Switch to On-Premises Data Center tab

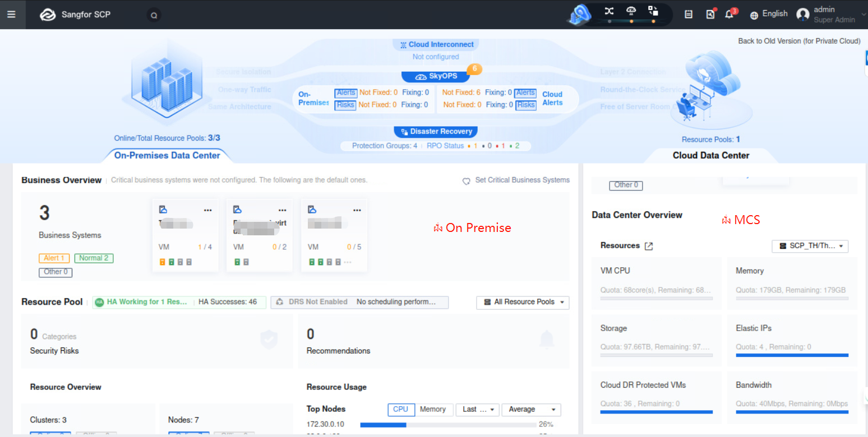pyautogui.click(x=167, y=156)
